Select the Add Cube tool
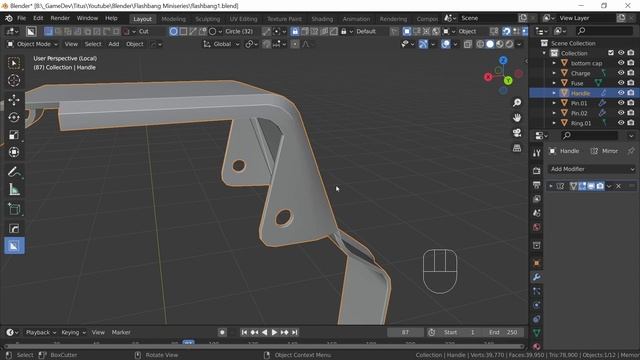This screenshot has height=360, width=640. tap(14, 209)
